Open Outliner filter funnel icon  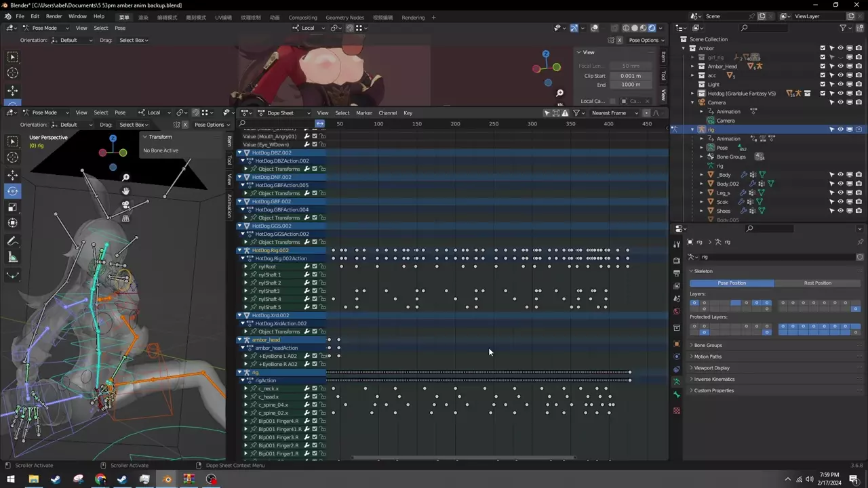tap(843, 28)
